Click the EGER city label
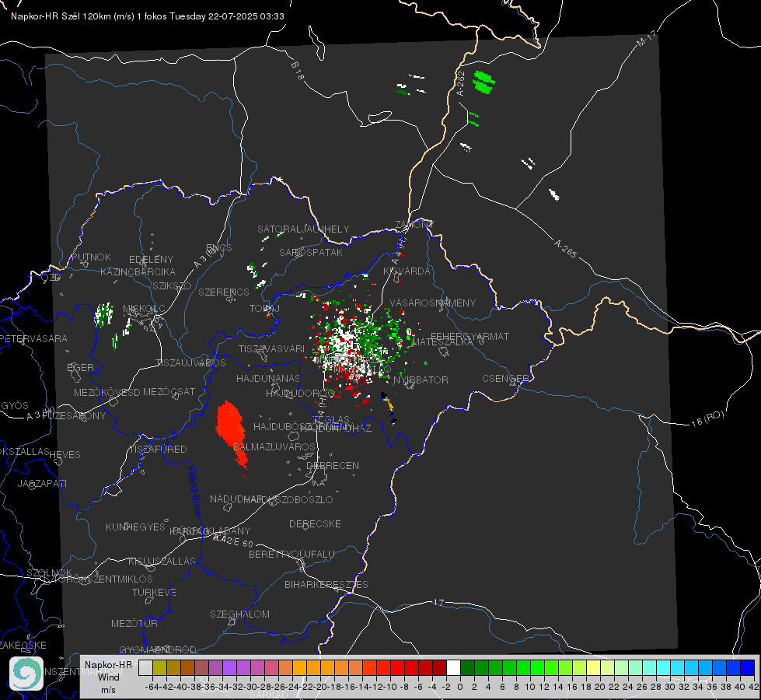Viewport: 761px width, 700px height. [81, 367]
